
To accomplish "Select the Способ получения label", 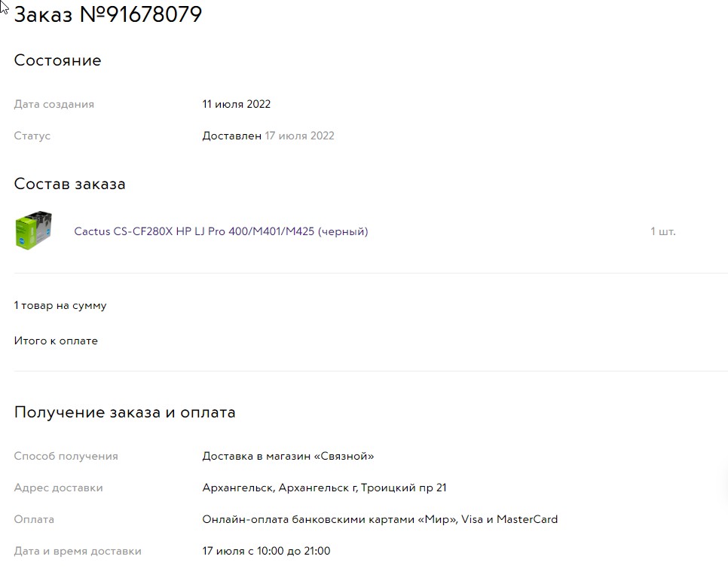I will pyautogui.click(x=66, y=456).
